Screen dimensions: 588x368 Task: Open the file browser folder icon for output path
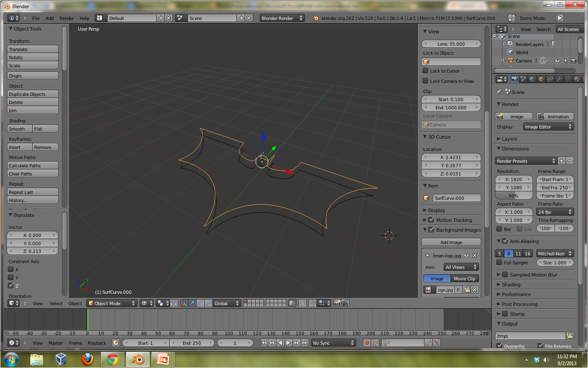pyautogui.click(x=570, y=336)
